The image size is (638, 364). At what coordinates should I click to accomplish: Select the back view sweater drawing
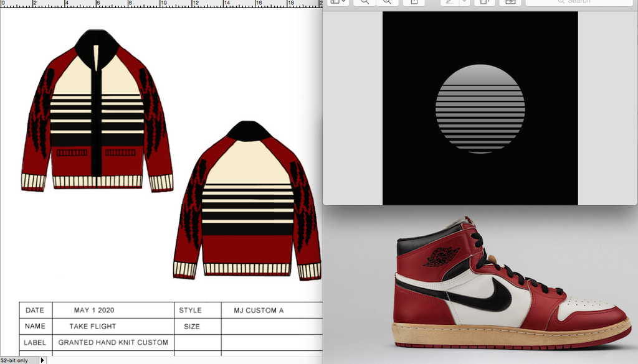tap(247, 201)
